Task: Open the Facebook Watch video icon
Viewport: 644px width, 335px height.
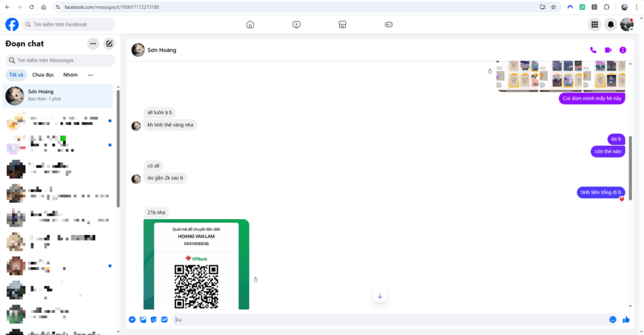Action: 296,25
